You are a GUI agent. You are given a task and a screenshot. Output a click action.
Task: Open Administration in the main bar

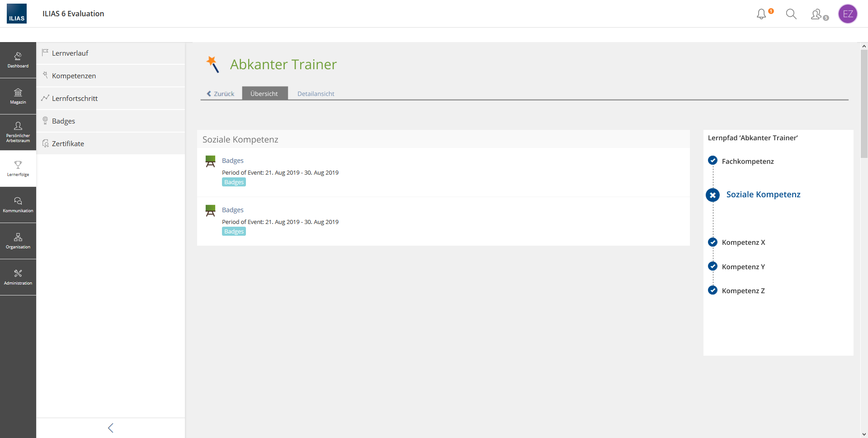[x=18, y=277]
